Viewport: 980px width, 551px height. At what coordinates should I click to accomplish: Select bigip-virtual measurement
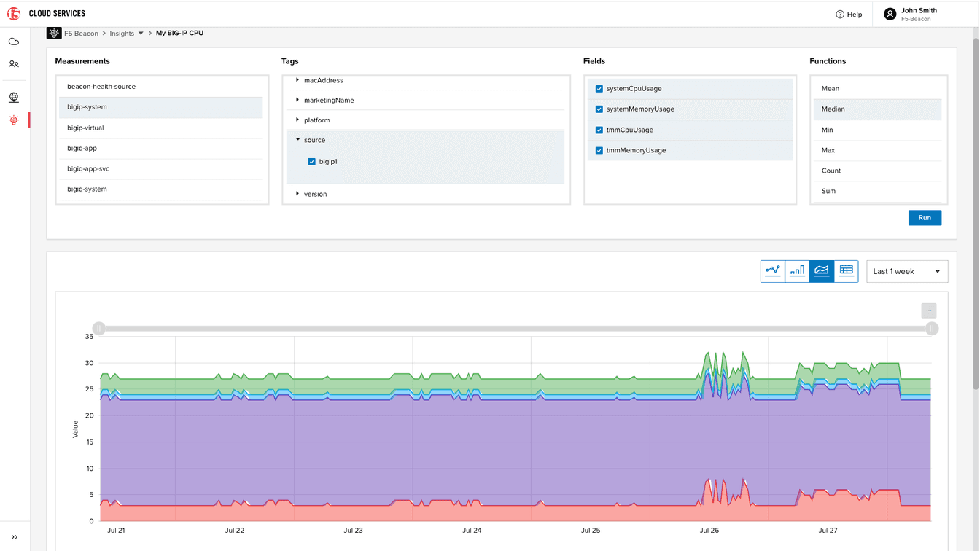point(85,128)
